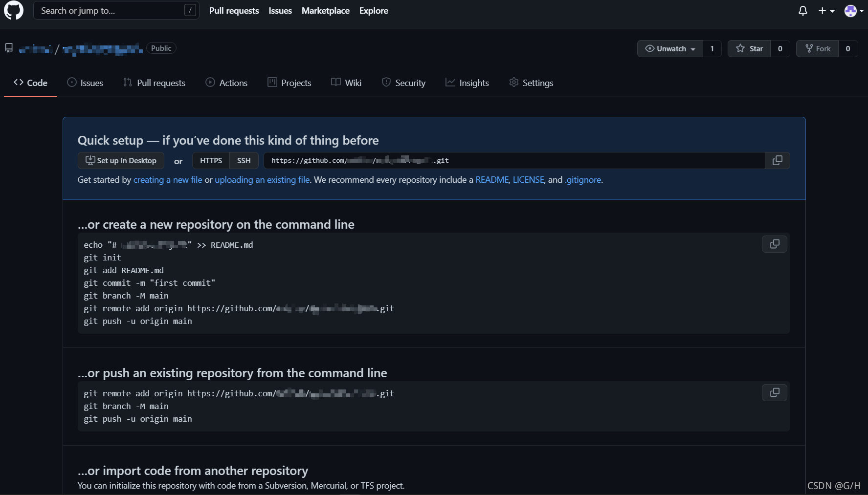Open the plus create-new dropdown
Screen dimensions: 868x495
[826, 11]
